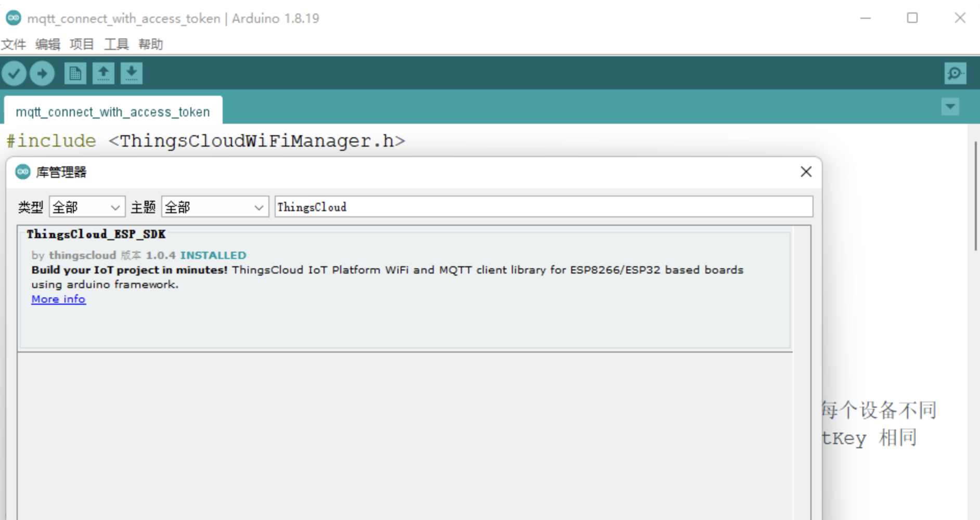Click the Open sketch toolbar icon
The width and height of the screenshot is (980, 520).
click(104, 73)
